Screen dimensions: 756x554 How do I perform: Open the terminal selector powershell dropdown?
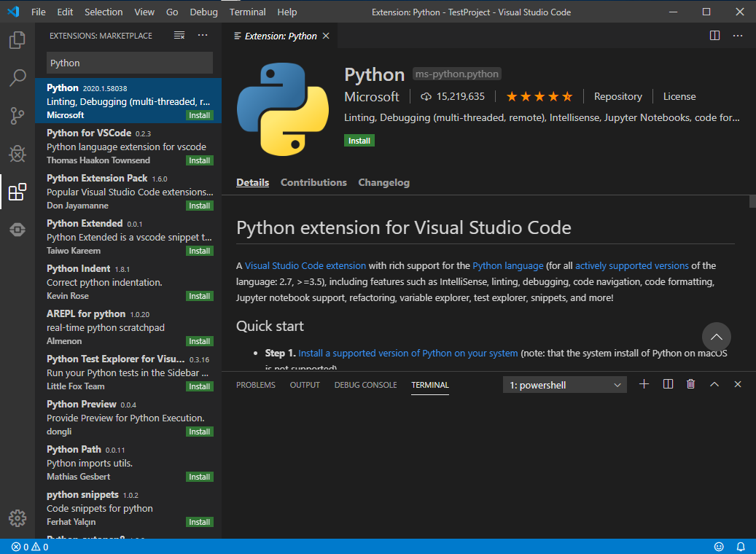coord(564,385)
